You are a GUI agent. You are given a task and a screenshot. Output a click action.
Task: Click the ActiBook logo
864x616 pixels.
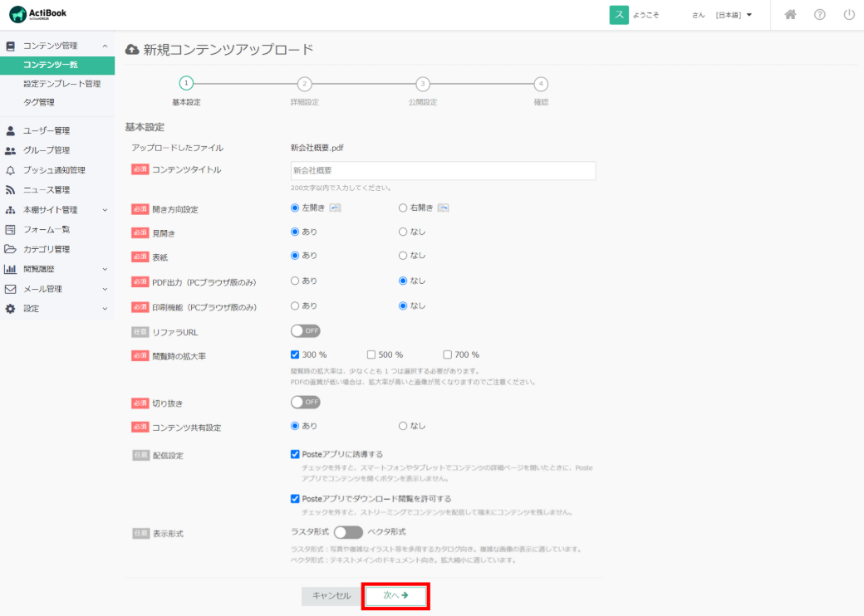click(x=38, y=14)
